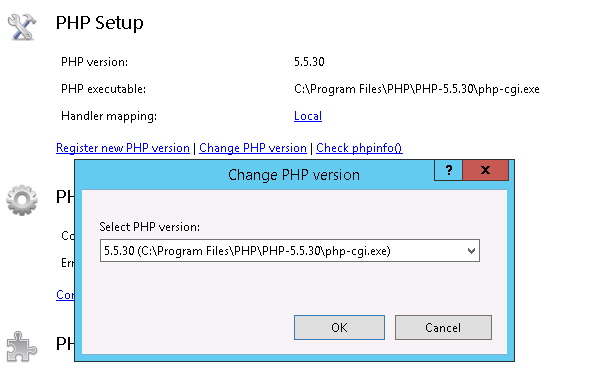
Task: Confirm selection with the OK button
Action: (x=339, y=328)
